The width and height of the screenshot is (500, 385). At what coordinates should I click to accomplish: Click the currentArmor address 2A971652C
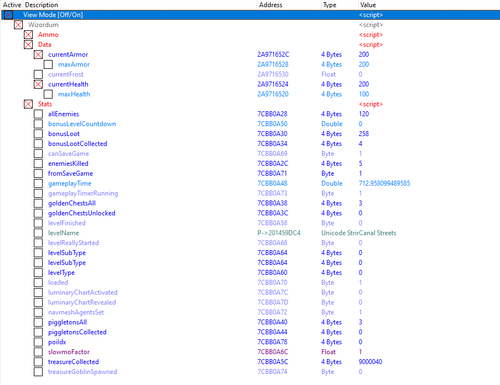(273, 55)
